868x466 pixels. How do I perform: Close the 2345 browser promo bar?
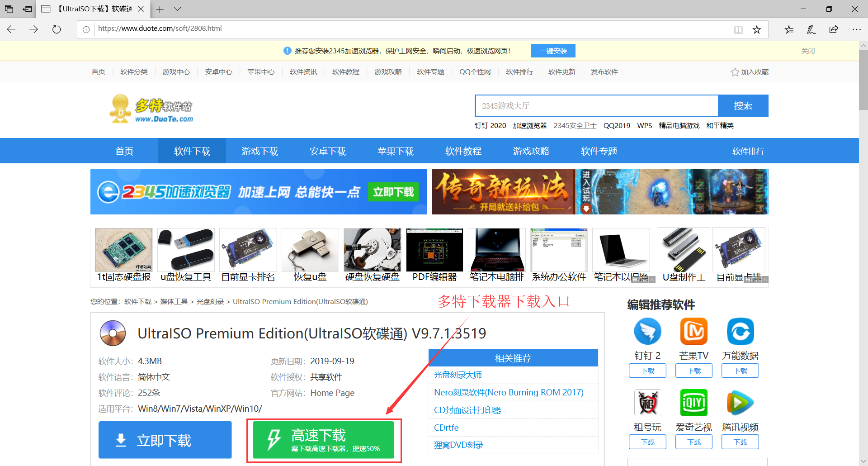(807, 51)
